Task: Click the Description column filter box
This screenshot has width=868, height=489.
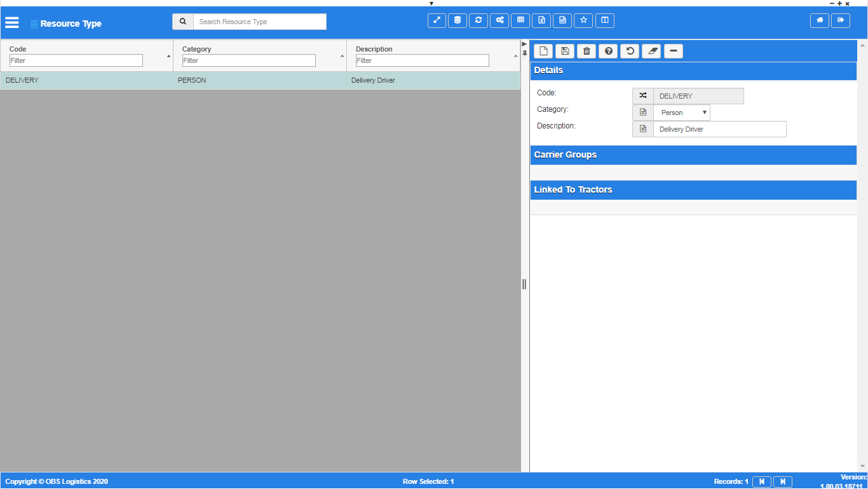Action: [423, 60]
